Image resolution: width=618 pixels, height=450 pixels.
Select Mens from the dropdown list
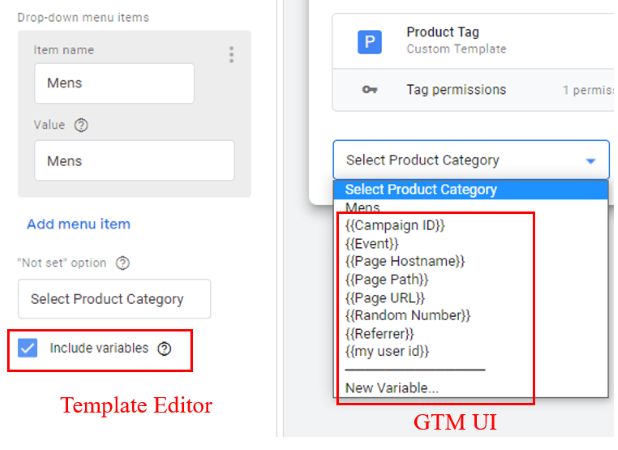point(362,207)
